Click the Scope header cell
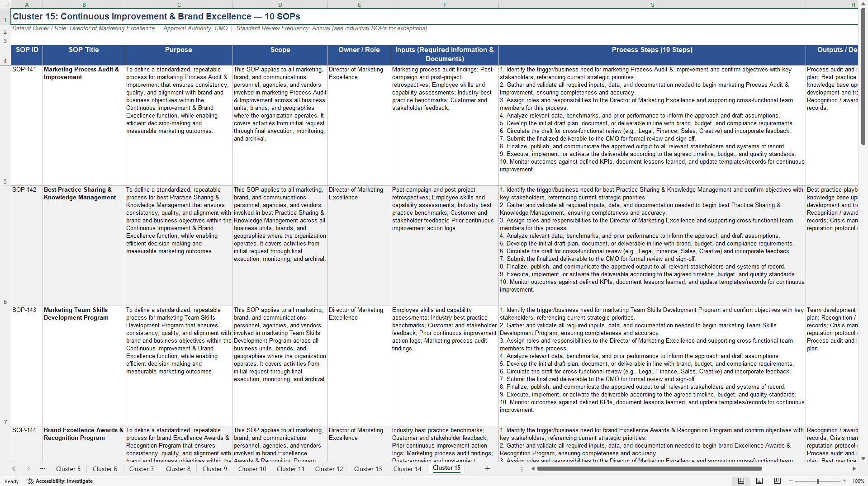 tap(280, 55)
